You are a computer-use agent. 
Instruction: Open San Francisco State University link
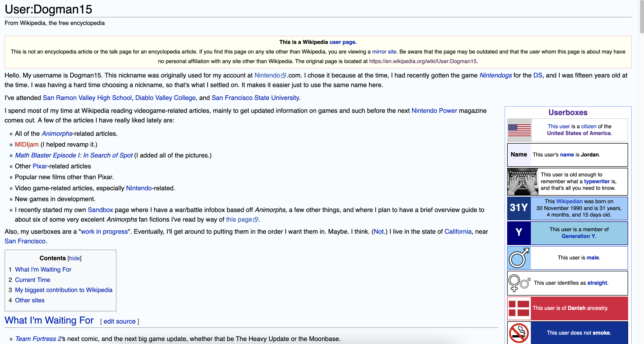click(255, 98)
